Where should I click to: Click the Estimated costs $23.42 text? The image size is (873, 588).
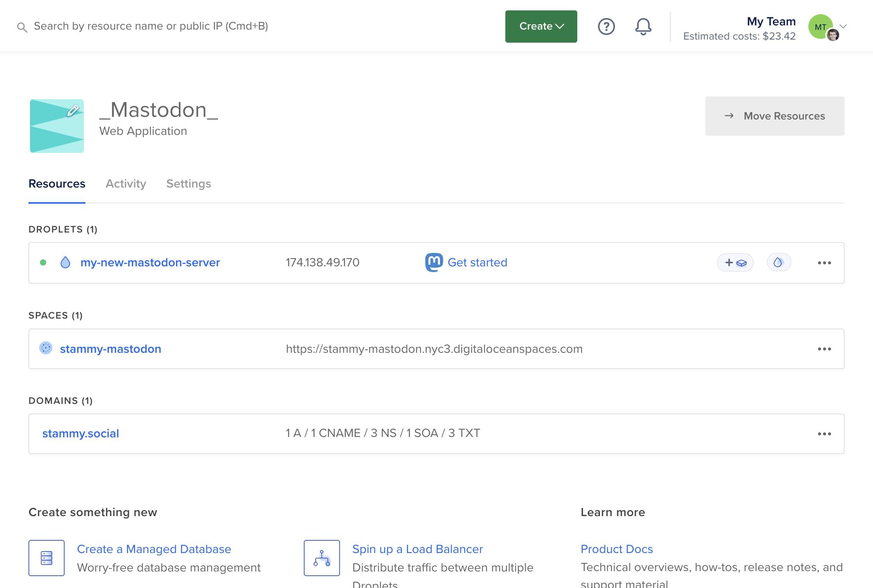739,36
